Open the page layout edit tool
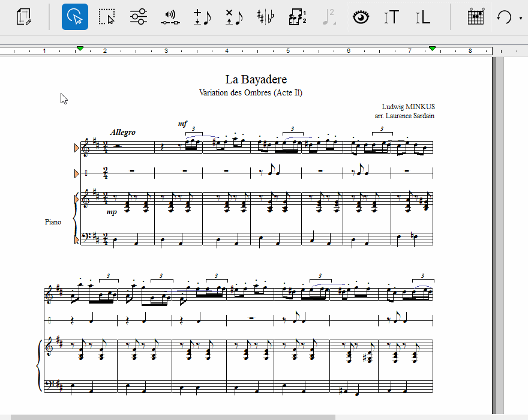Image resolution: width=528 pixels, height=420 pixels. coord(24,17)
